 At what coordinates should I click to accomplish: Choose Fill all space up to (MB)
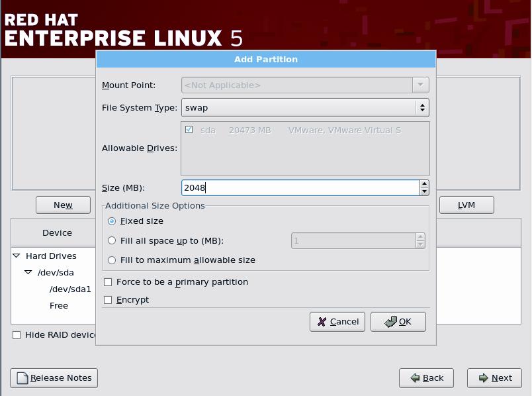[112, 240]
